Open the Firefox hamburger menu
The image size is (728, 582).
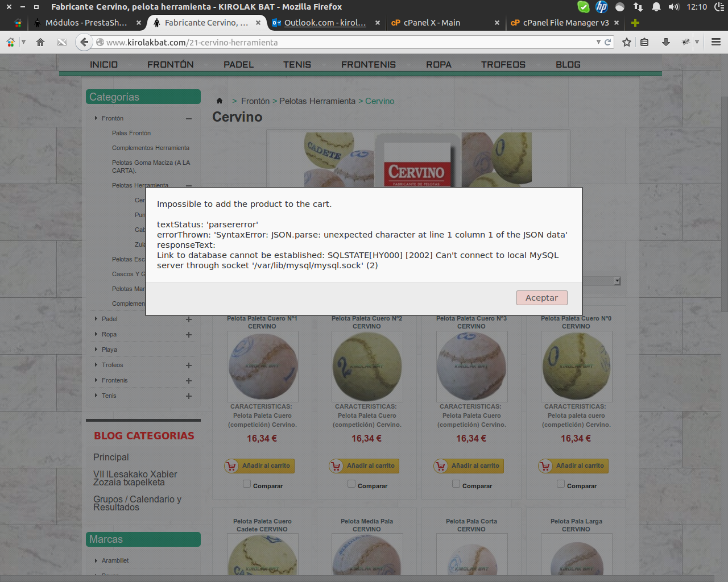pos(716,42)
